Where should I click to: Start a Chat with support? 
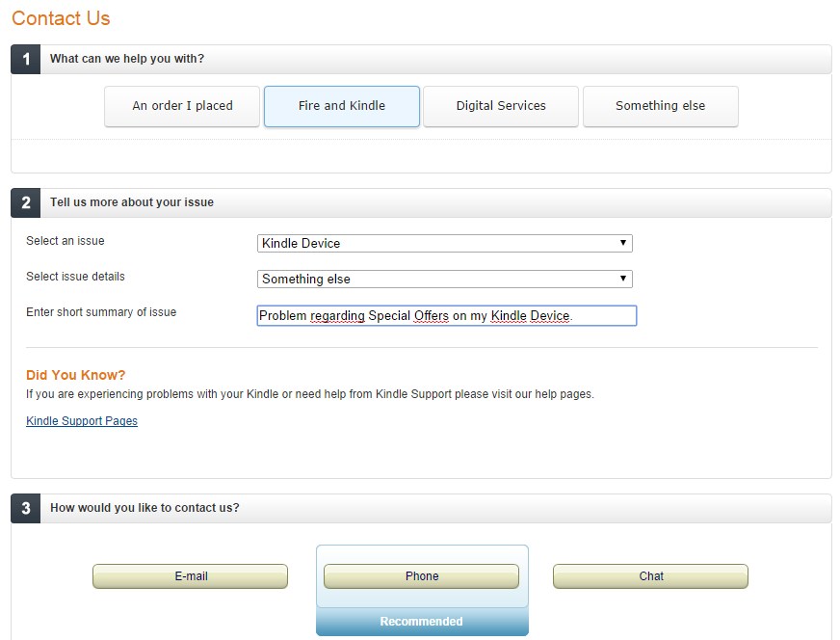click(650, 576)
